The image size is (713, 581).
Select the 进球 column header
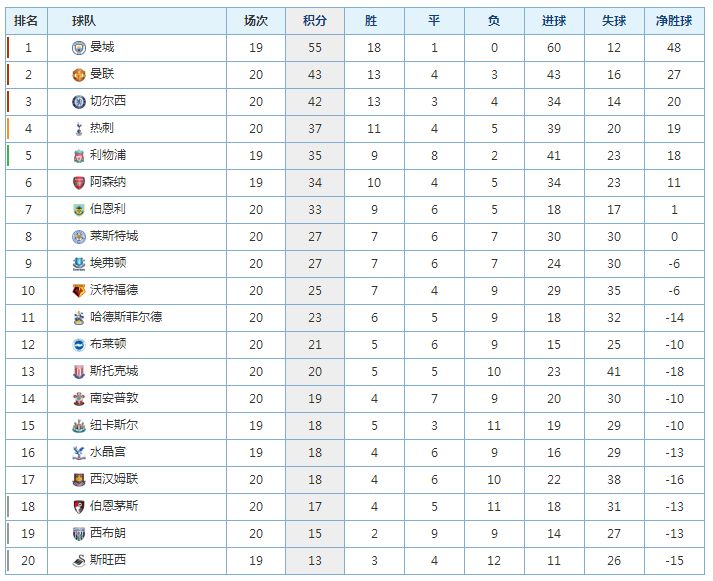pos(554,20)
